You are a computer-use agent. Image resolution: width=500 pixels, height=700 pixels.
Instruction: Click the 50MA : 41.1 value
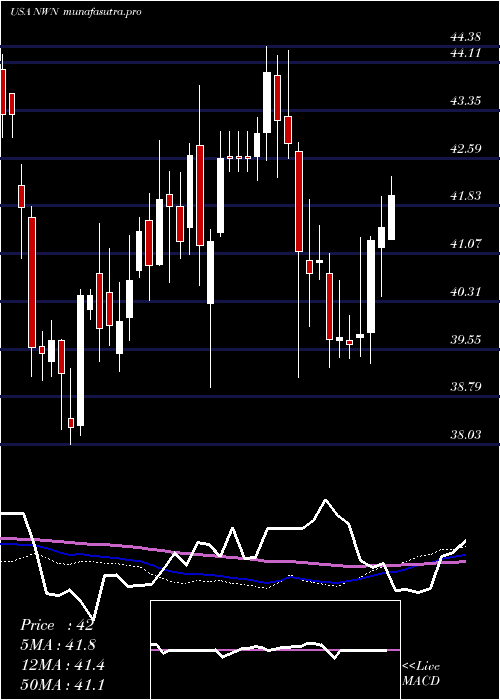[62, 685]
